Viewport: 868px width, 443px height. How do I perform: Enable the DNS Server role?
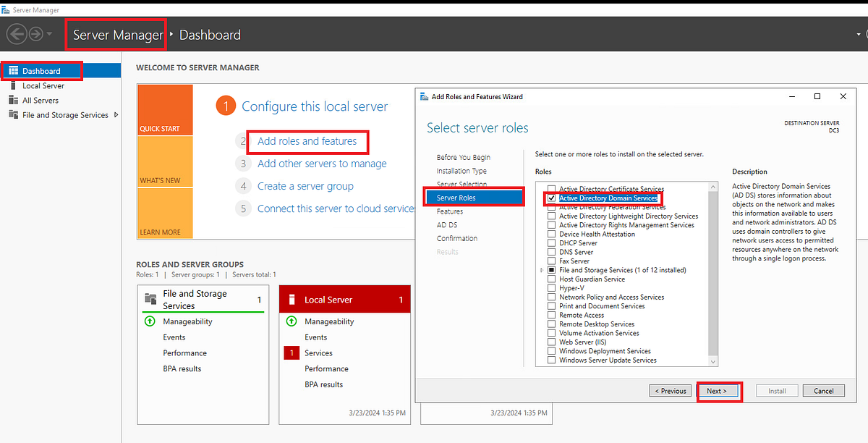(x=552, y=252)
